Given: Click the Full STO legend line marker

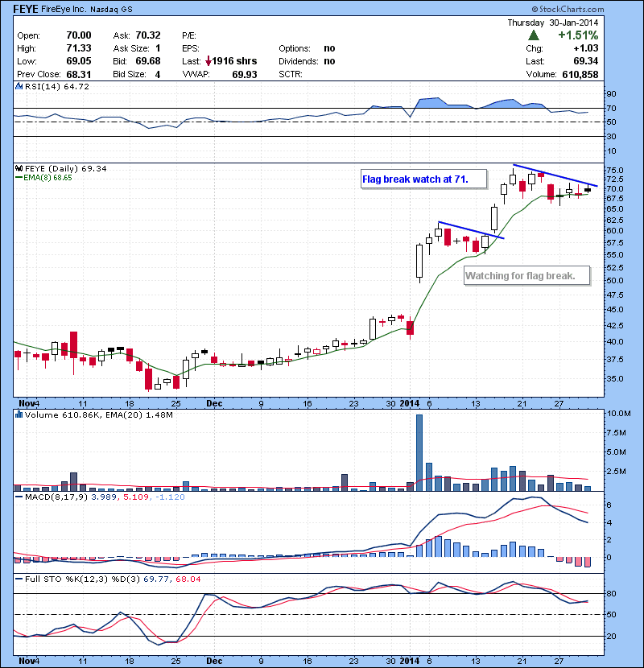Looking at the screenshot, I should point(19,579).
